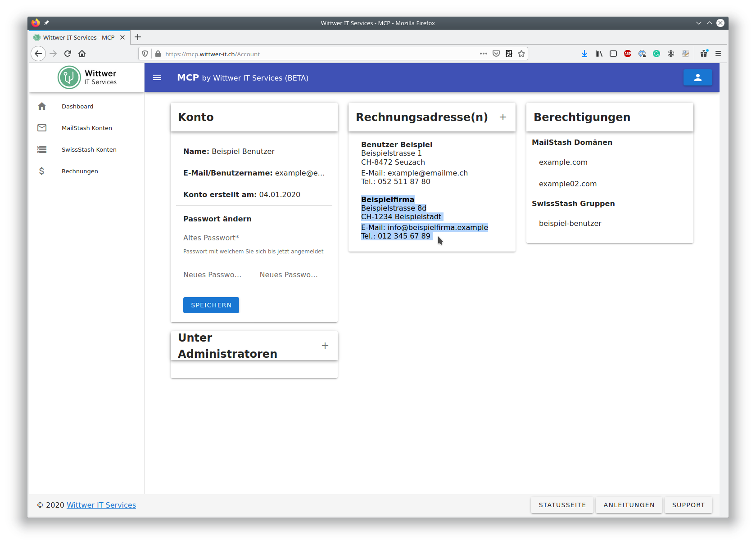The height and width of the screenshot is (545, 756).
Task: Open SwissStash Konten in the sidebar
Action: click(x=89, y=149)
